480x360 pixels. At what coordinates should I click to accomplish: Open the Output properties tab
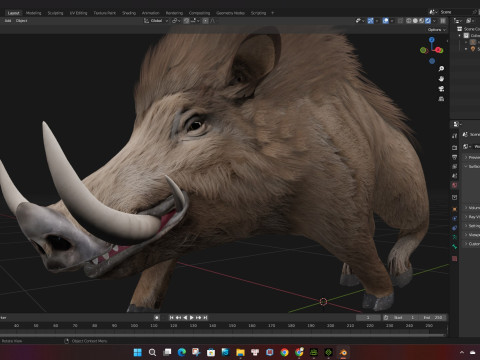[454, 157]
